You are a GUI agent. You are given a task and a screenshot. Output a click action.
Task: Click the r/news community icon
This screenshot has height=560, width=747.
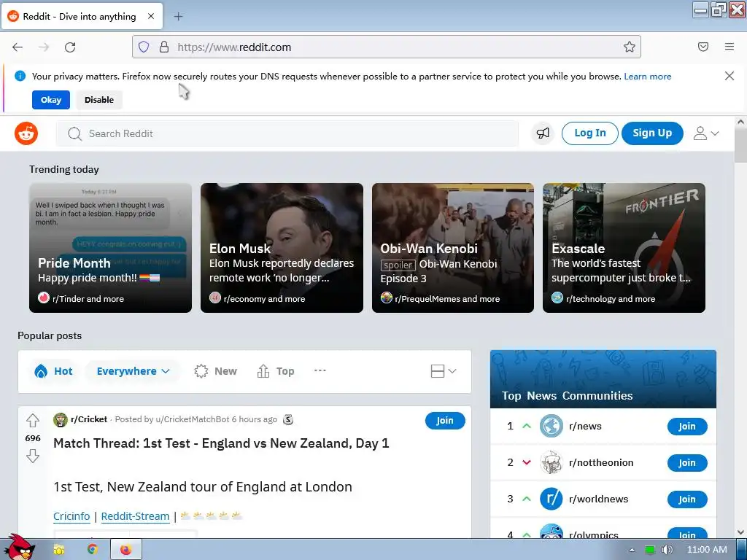551,426
